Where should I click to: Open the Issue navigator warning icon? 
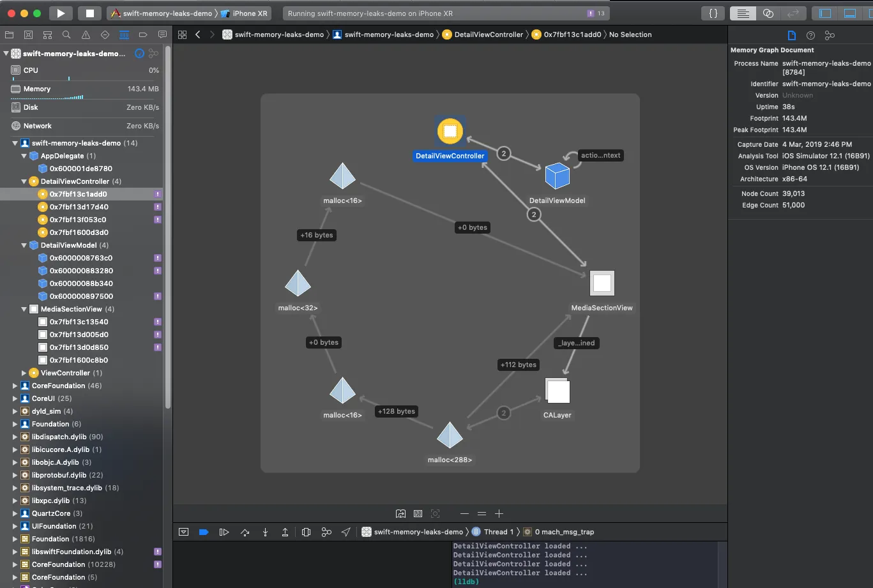(86, 34)
